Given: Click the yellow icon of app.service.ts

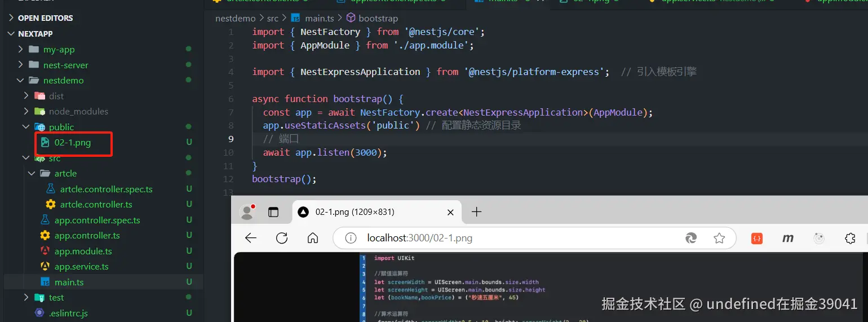Looking at the screenshot, I should click(x=45, y=266).
